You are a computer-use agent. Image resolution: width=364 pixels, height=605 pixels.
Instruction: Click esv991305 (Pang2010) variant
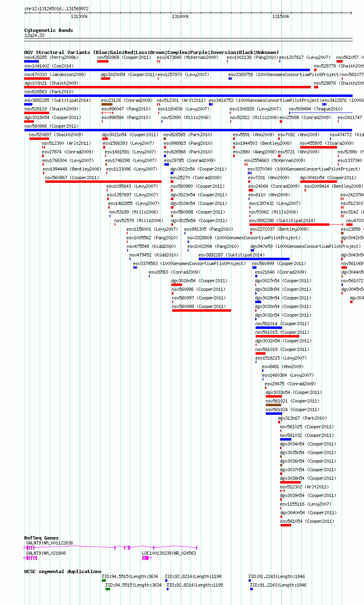click(x=209, y=229)
